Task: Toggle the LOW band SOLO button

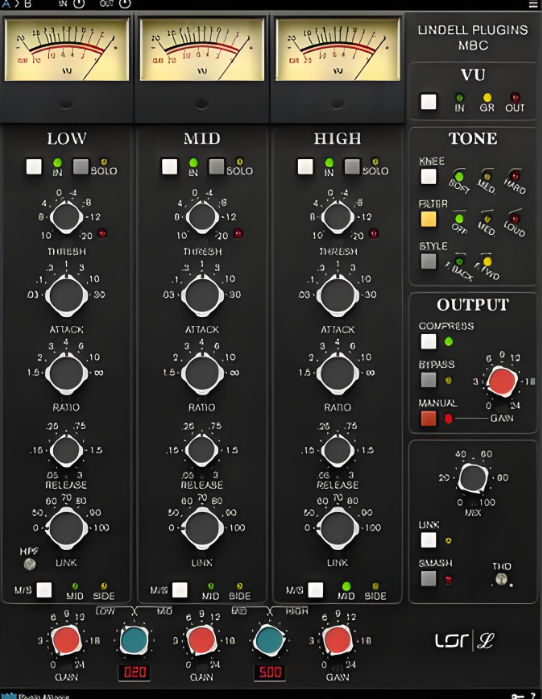Action: [81, 167]
